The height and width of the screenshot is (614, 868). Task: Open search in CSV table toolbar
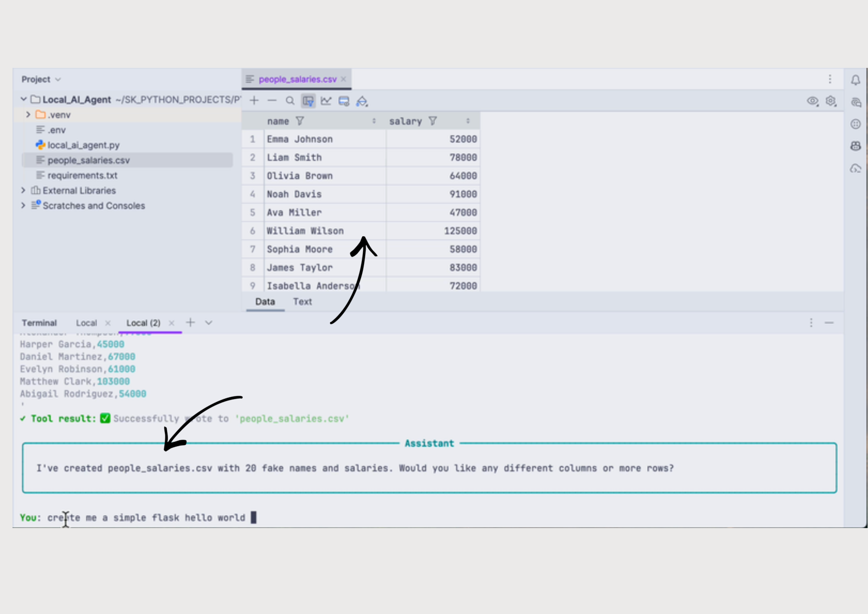click(290, 101)
